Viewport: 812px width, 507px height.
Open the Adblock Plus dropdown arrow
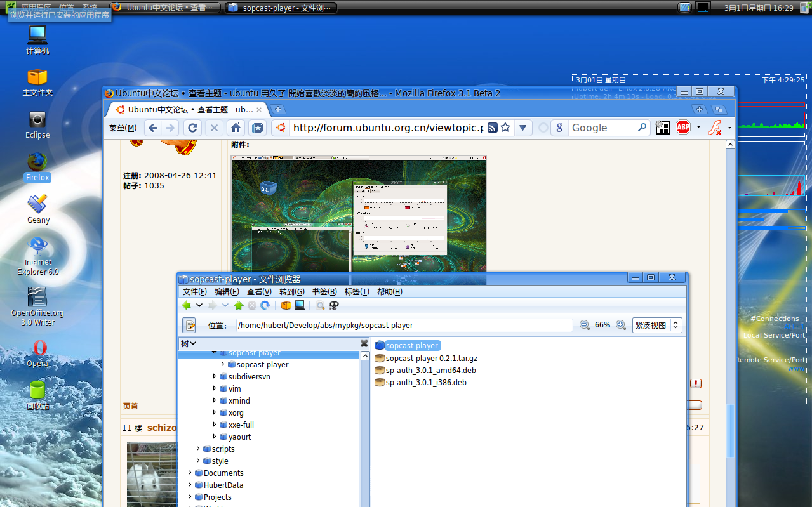pos(698,128)
